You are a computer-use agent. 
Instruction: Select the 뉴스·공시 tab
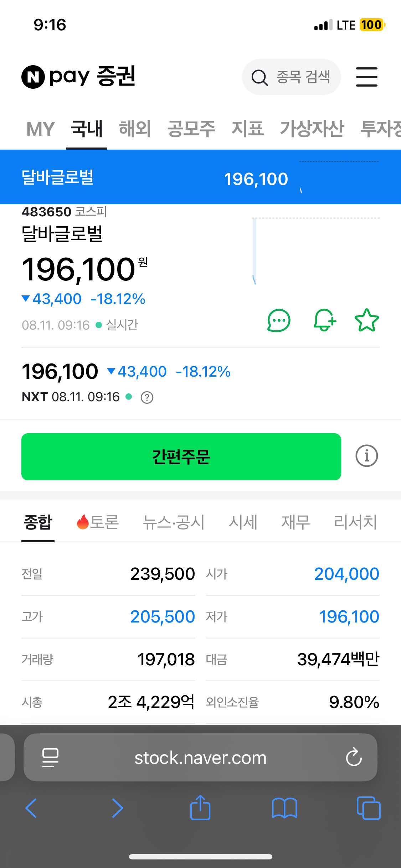point(174,522)
